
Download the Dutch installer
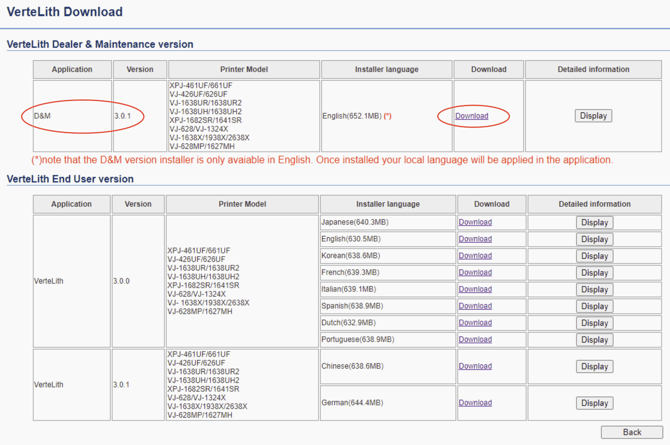pos(475,323)
